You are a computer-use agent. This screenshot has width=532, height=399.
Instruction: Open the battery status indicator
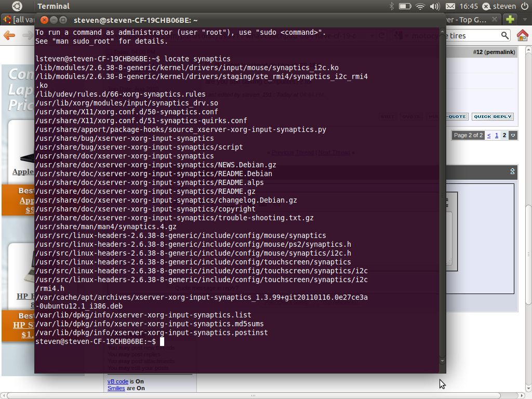pyautogui.click(x=405, y=6)
